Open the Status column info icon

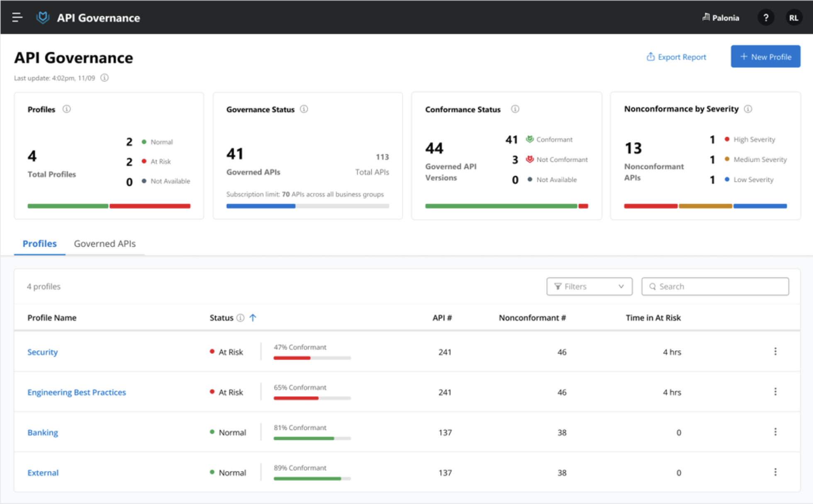[240, 318]
